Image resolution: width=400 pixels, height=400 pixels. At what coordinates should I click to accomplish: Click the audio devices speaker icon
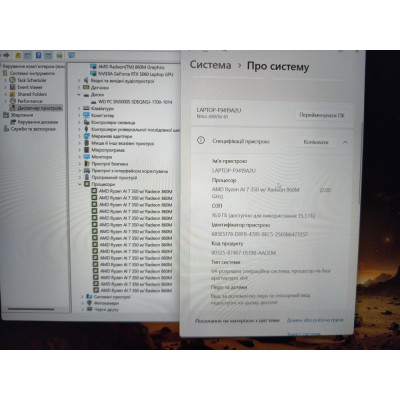point(86,81)
